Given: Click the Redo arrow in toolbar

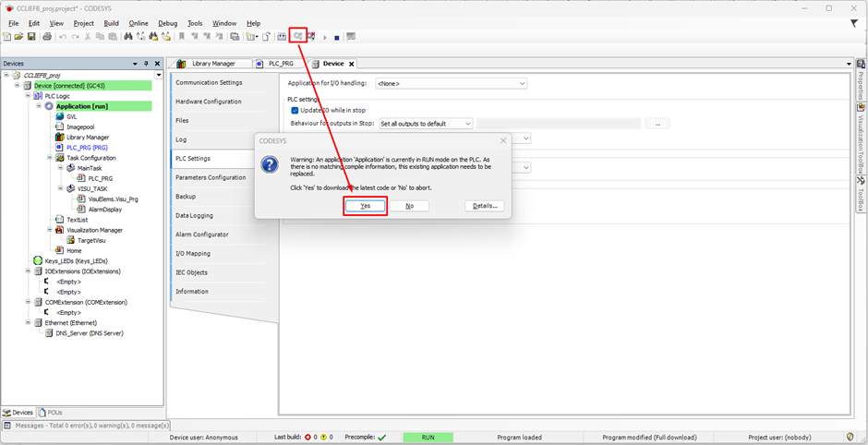Looking at the screenshot, I should coord(75,37).
